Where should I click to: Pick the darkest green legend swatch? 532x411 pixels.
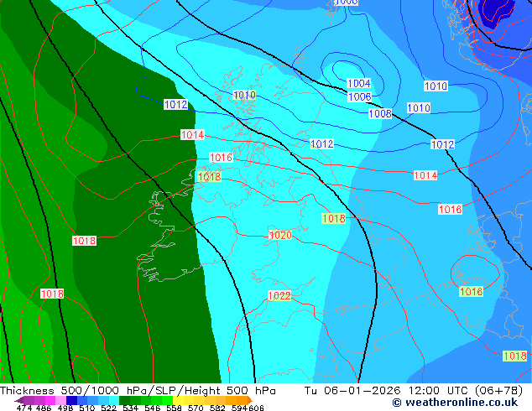tap(124, 400)
